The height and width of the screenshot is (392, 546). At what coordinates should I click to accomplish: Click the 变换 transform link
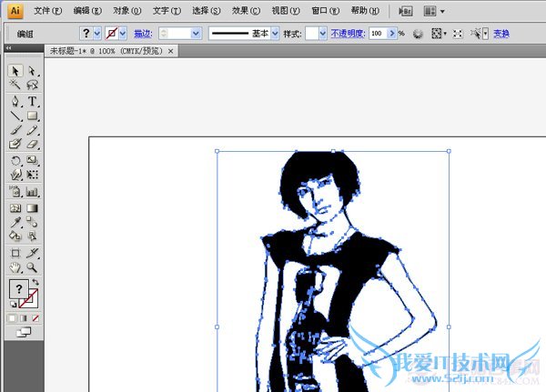[501, 34]
